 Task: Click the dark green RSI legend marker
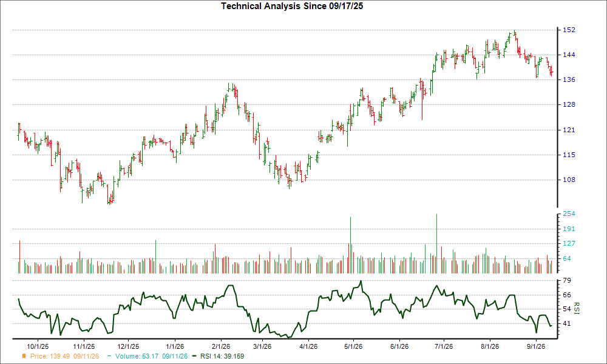195,356
